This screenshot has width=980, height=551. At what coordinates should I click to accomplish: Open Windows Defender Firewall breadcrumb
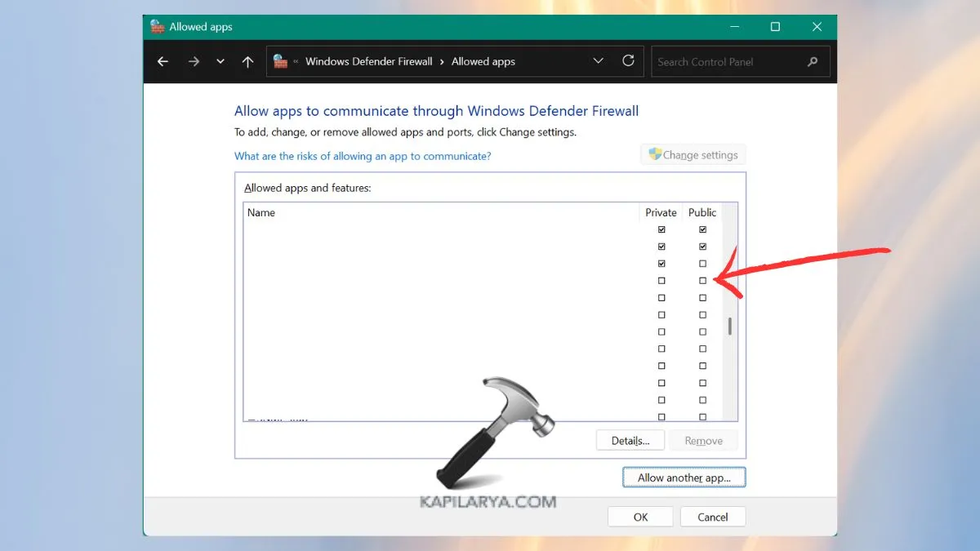click(x=369, y=61)
